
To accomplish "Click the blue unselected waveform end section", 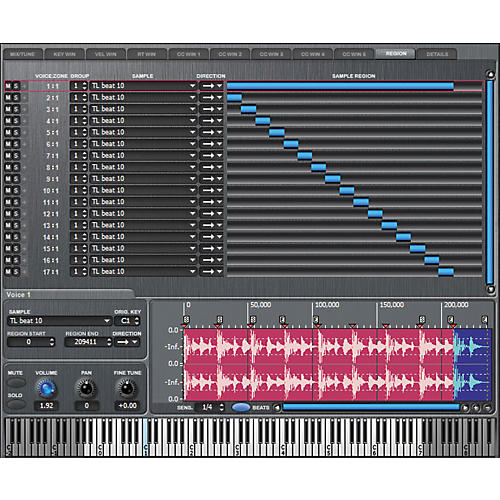I will [473, 365].
